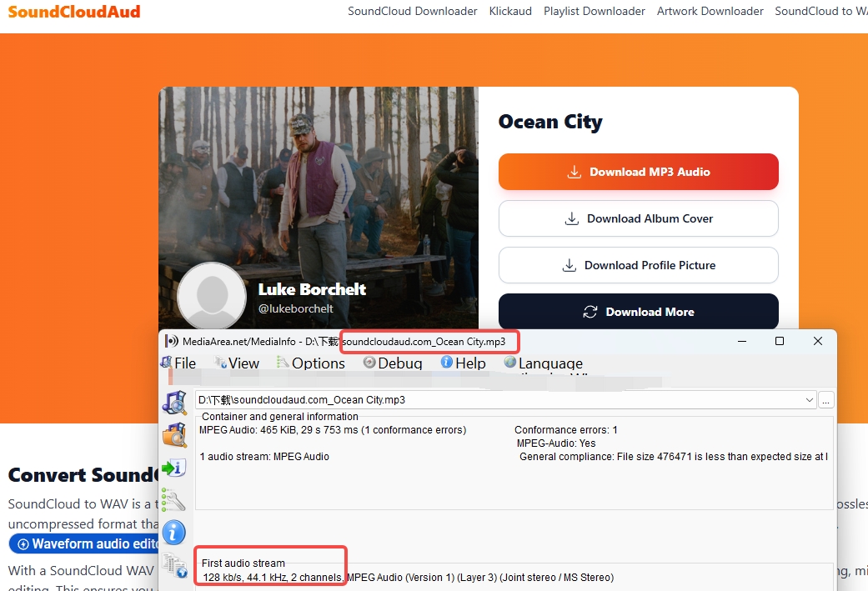Export the MediaInfo report
This screenshot has width=868, height=591.
point(175,468)
